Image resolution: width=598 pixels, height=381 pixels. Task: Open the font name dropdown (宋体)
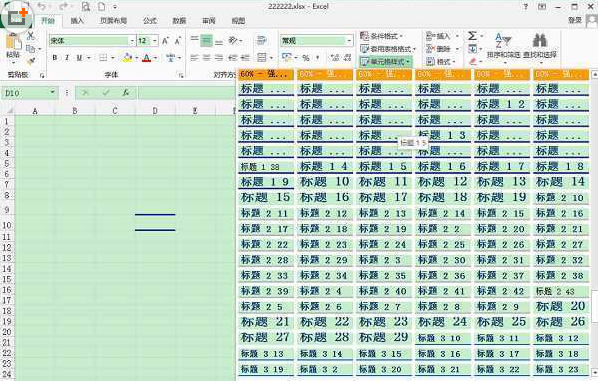[132, 41]
